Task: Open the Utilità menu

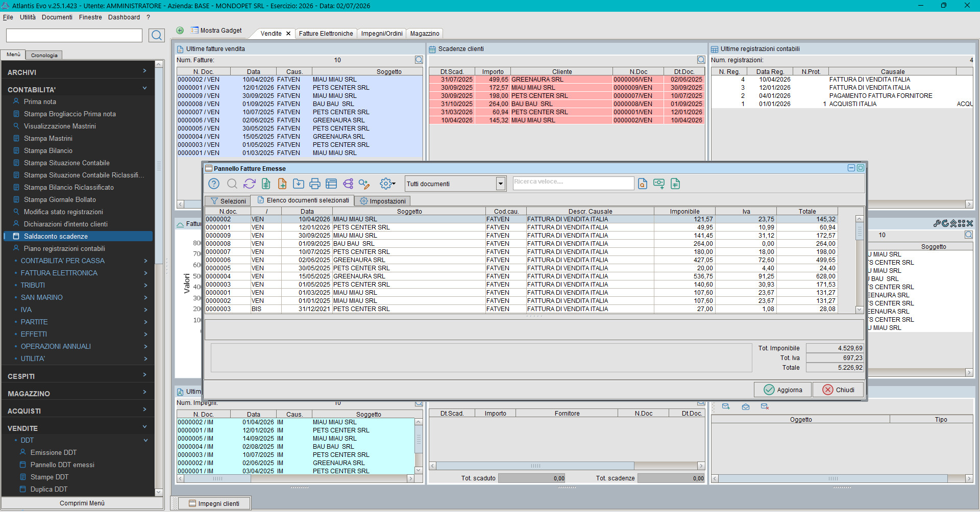Action: (28, 17)
